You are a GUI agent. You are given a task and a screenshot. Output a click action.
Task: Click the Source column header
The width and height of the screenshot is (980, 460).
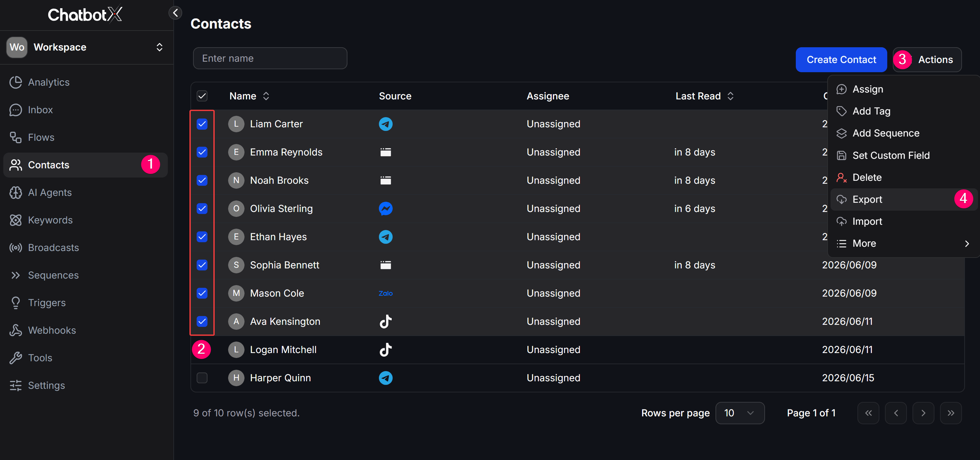[x=395, y=96]
